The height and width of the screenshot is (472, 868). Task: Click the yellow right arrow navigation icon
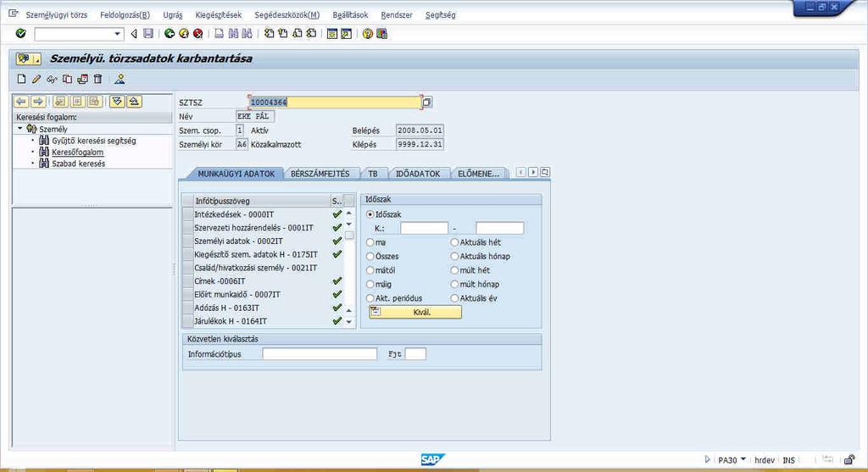pyautogui.click(x=38, y=101)
